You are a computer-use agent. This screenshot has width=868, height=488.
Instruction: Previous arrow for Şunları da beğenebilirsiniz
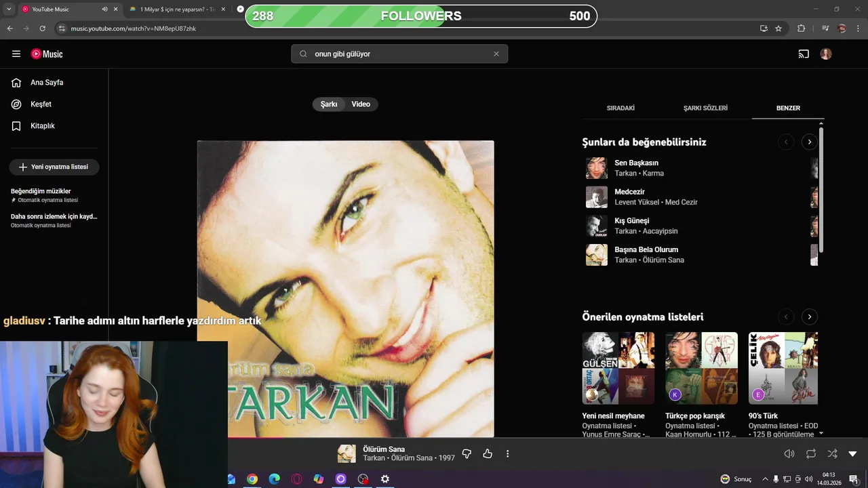[786, 142]
